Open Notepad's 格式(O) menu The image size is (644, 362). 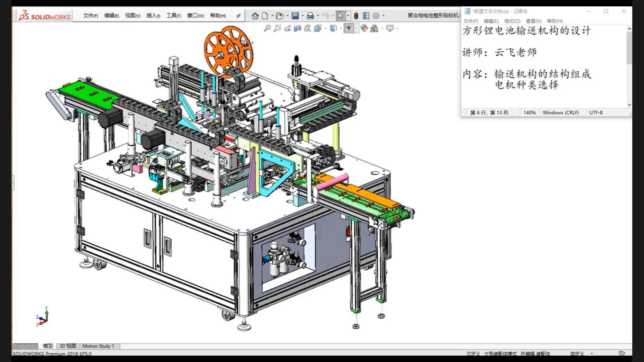point(512,21)
